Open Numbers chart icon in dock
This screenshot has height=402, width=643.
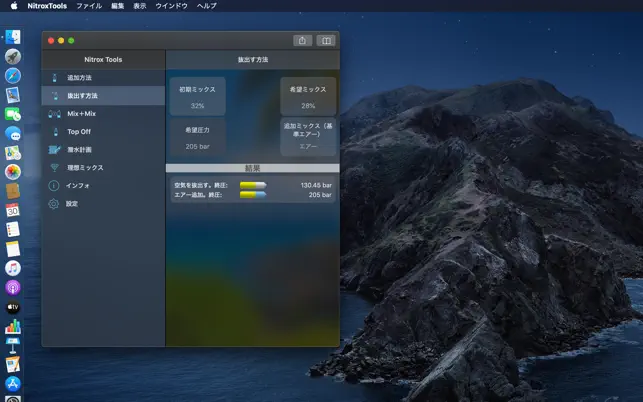click(x=13, y=326)
